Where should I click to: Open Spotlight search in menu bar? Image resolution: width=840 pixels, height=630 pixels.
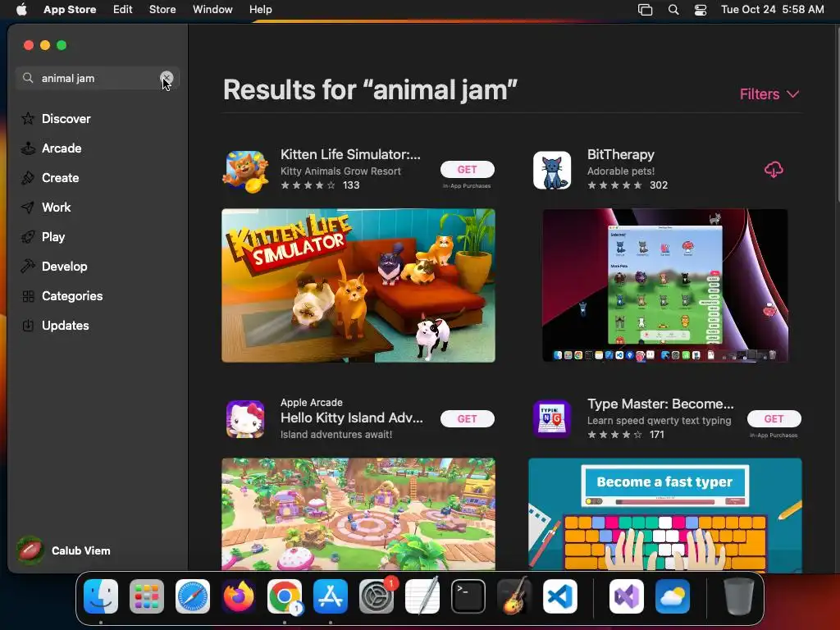coord(673,10)
